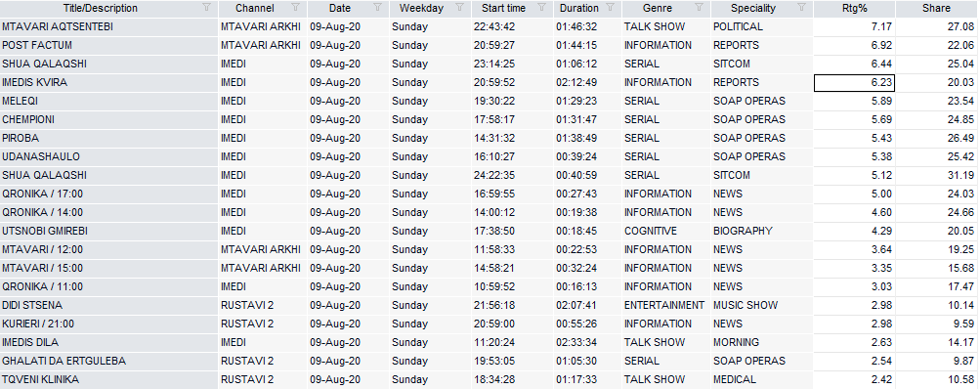Viewport: 980px width, 389px height.
Task: Select IMEDIS DILA title cell
Action: [x=108, y=342]
